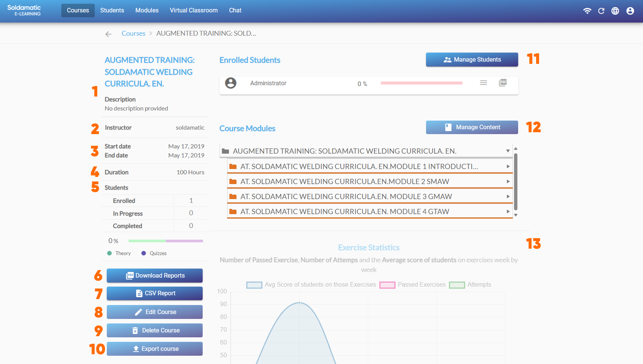Expand Module 2 SMAW folder
Image resolution: width=643 pixels, height=364 pixels.
pos(508,181)
